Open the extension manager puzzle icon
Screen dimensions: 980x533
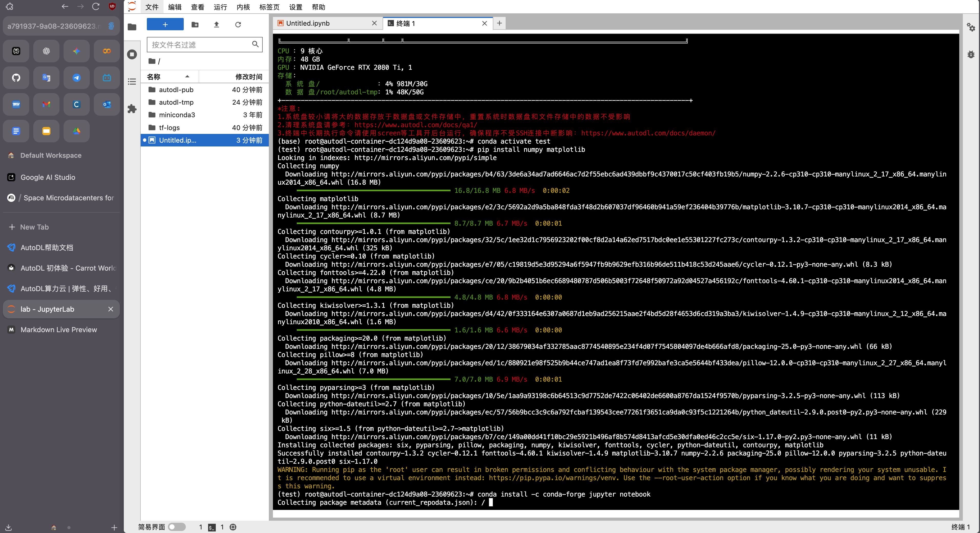[x=132, y=109]
